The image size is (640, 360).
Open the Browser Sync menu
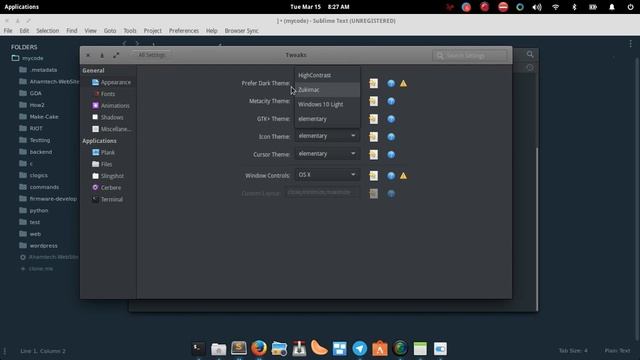point(242,31)
